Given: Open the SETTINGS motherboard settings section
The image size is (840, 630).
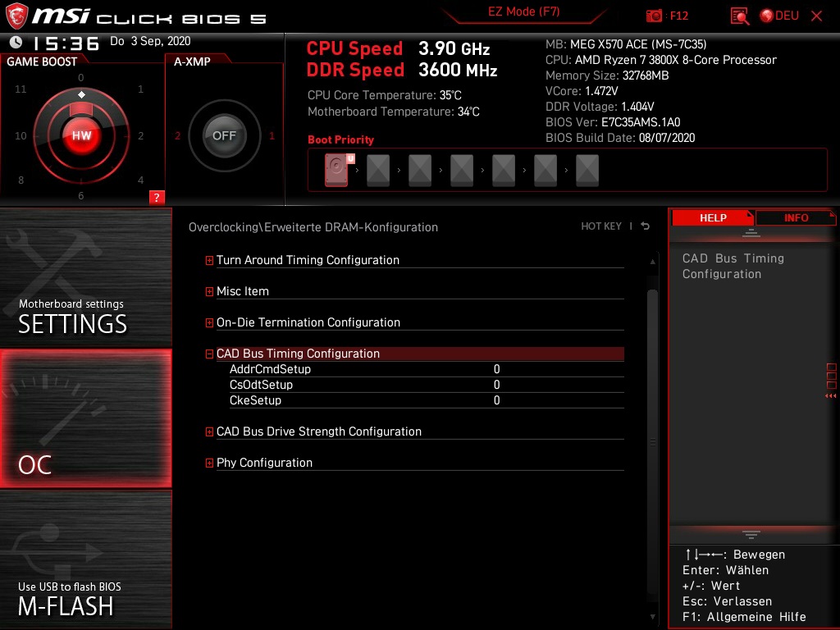Looking at the screenshot, I should pyautogui.click(x=85, y=278).
